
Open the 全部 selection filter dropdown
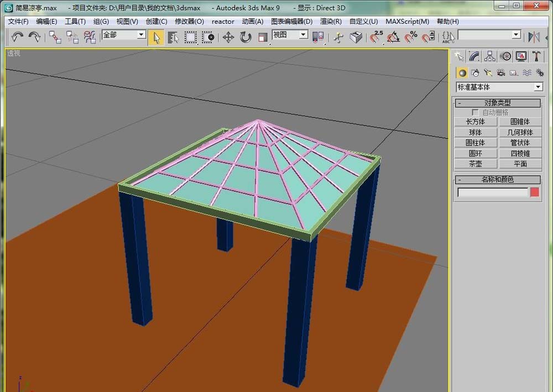(142, 34)
